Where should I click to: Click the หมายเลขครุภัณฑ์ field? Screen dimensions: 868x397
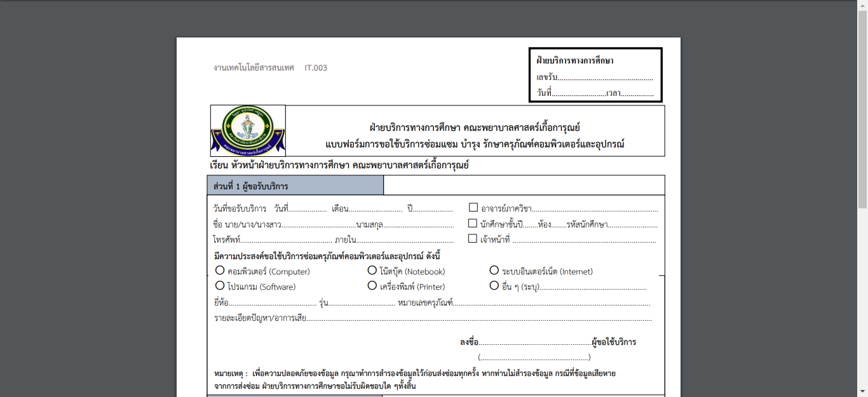tap(552, 303)
